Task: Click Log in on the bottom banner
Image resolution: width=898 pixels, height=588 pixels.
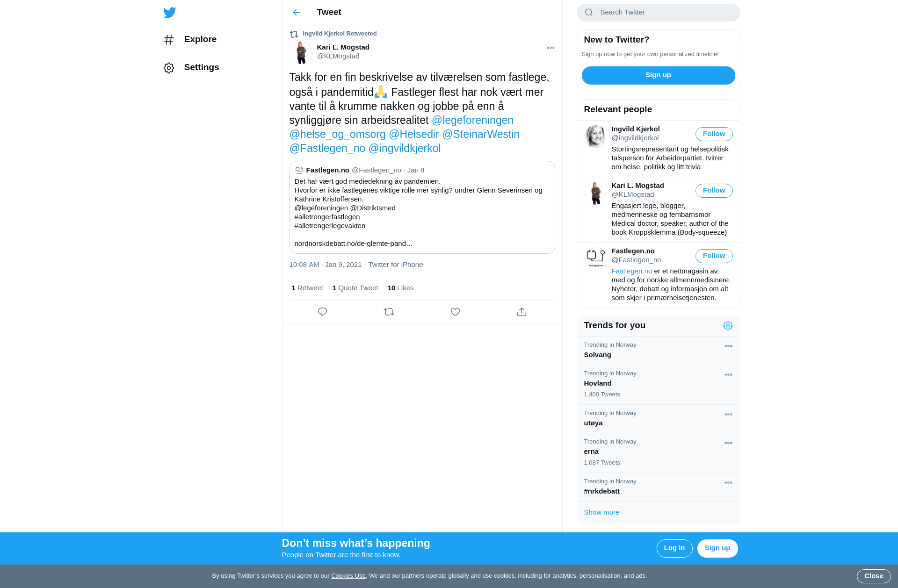Action: tap(674, 548)
